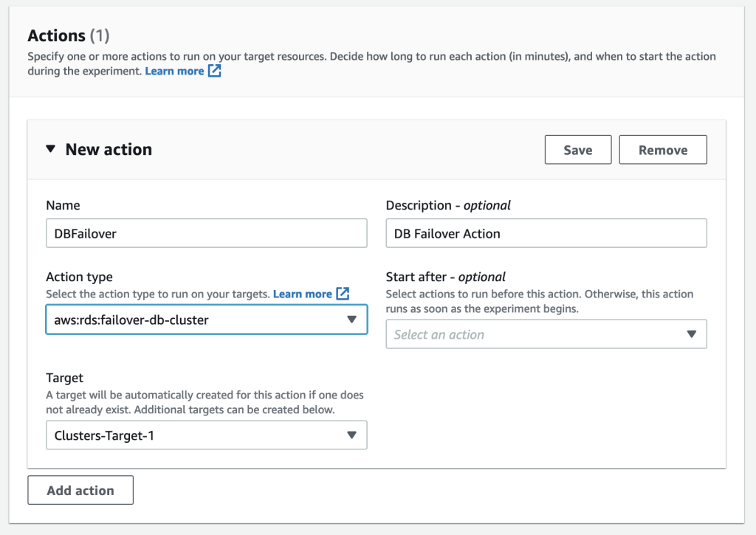Click the dropdown arrow on Start after selector
The width and height of the screenshot is (756, 535).
(x=693, y=334)
